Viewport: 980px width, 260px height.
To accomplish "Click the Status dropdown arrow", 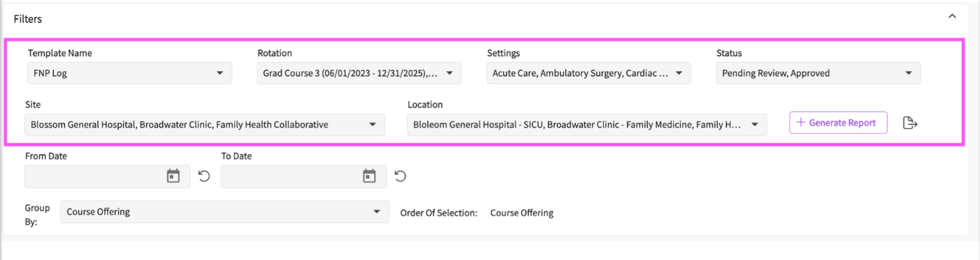I will (x=908, y=73).
